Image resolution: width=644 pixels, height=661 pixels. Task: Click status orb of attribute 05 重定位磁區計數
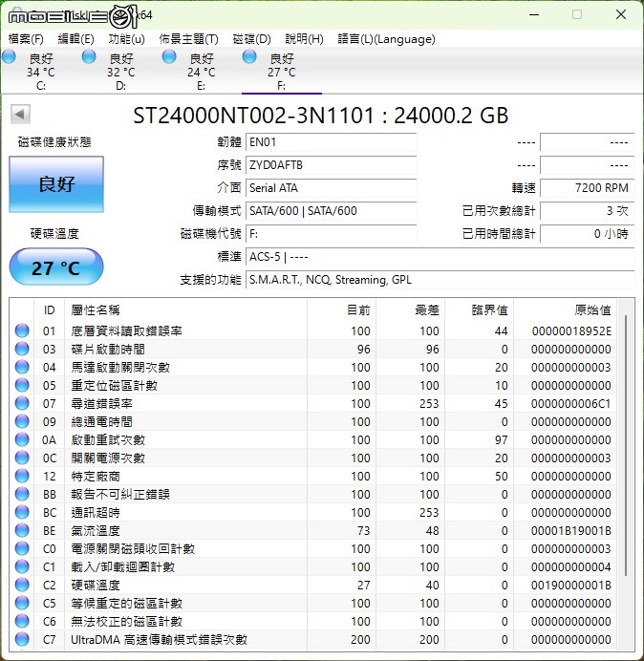[22, 385]
